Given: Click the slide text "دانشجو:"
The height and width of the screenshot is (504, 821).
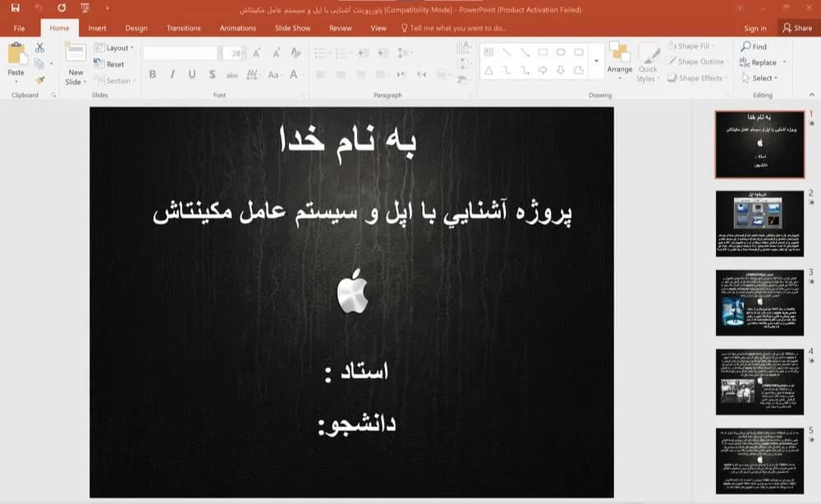Looking at the screenshot, I should (357, 425).
